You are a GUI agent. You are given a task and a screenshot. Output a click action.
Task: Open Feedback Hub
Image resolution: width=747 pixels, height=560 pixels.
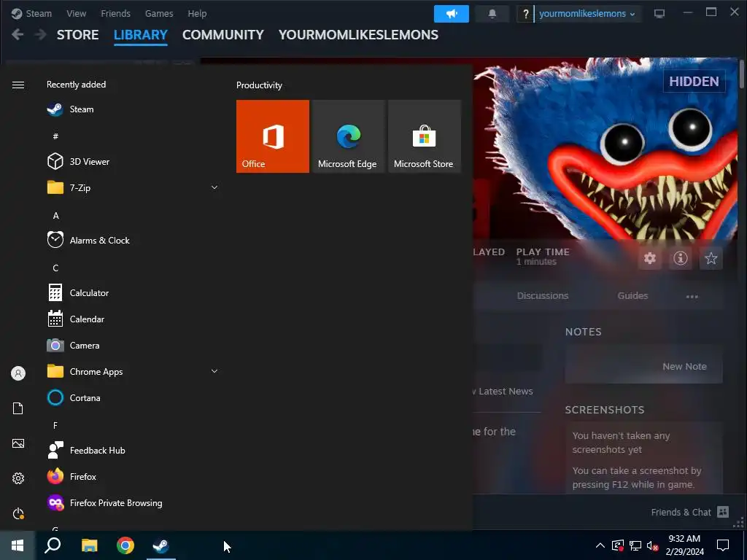click(133, 450)
